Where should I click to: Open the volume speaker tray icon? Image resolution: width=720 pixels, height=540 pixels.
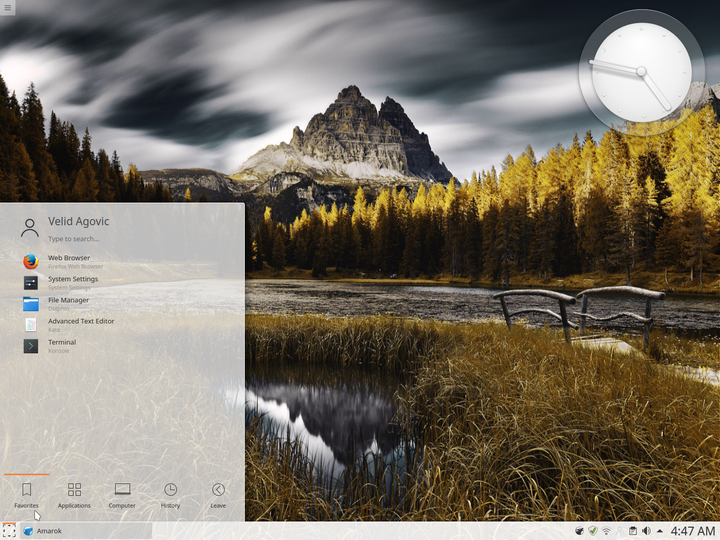tap(646, 531)
